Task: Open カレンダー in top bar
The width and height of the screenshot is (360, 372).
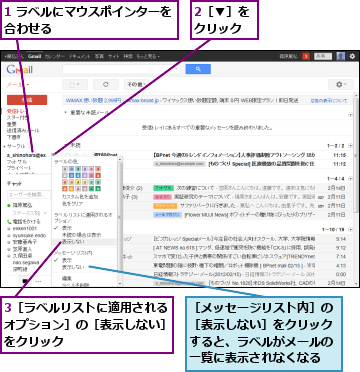Action: tap(55, 57)
